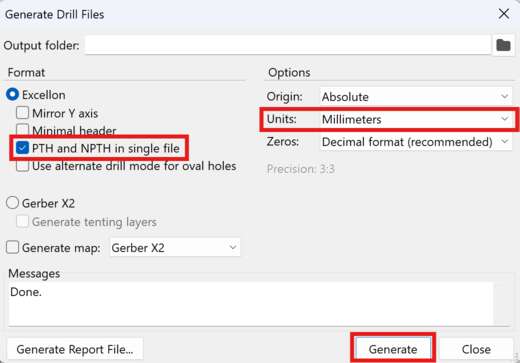Open the Zeros format dropdown
The height and width of the screenshot is (363, 520).
(x=416, y=142)
